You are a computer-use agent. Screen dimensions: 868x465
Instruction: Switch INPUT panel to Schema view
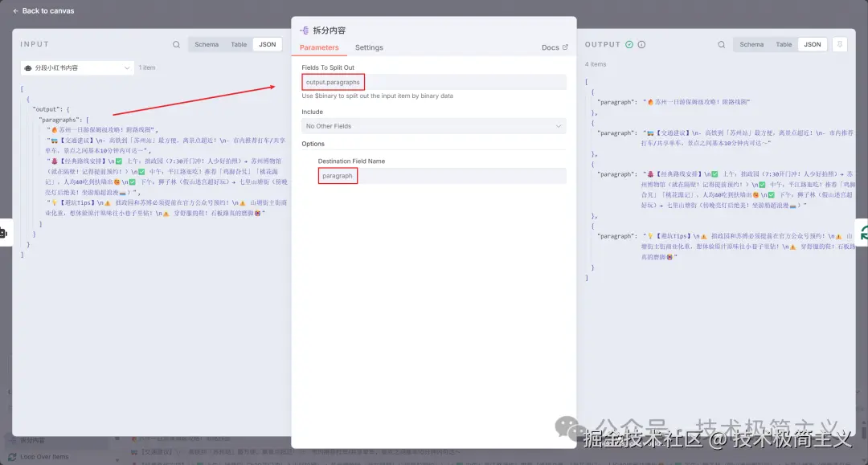207,44
